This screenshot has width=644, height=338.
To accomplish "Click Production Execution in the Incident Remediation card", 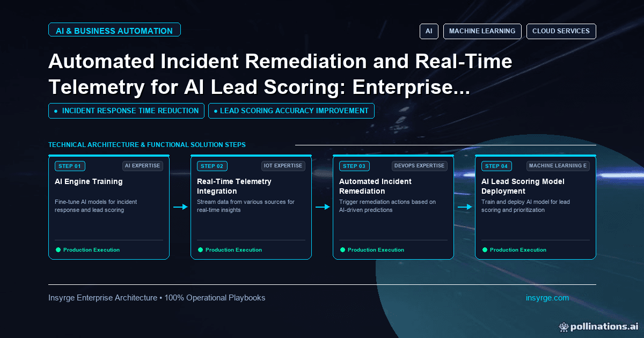I will point(376,250).
